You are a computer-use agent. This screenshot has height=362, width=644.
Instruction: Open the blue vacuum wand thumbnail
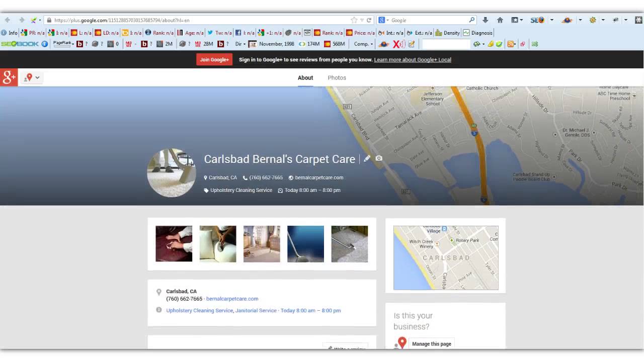pos(305,244)
